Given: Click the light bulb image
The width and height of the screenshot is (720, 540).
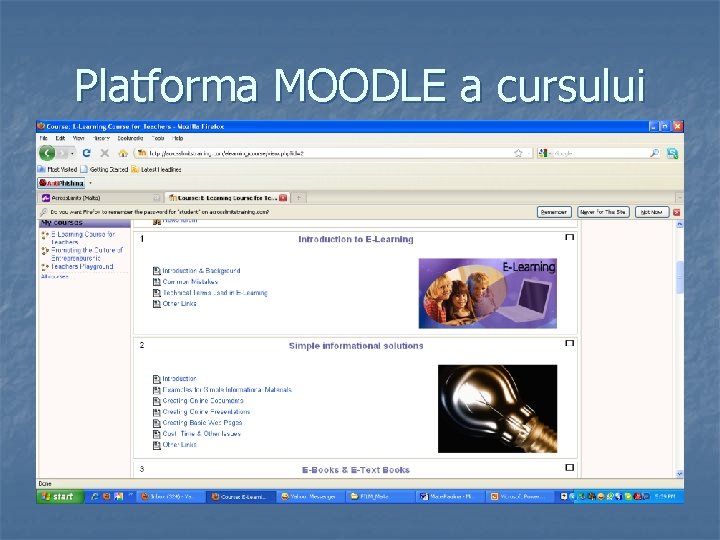Looking at the screenshot, I should tap(497, 409).
